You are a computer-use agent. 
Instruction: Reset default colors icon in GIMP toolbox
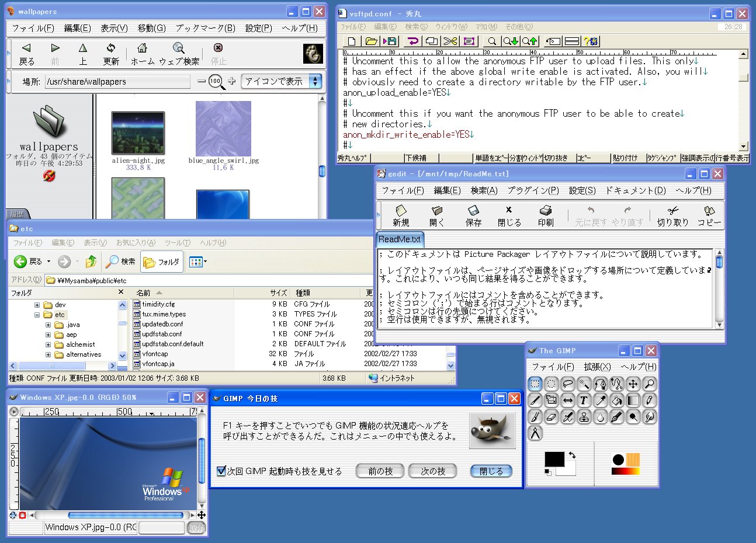547,472
